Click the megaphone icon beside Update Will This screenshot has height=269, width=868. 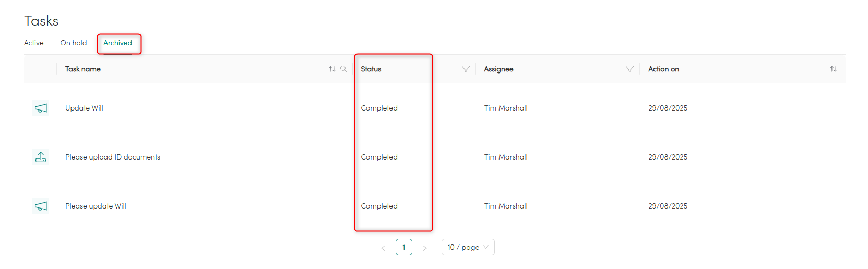click(41, 108)
